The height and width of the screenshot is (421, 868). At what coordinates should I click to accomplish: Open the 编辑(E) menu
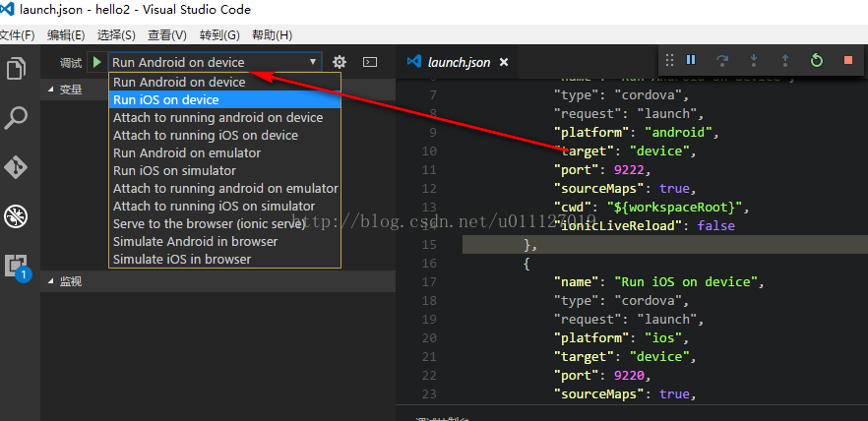coord(66,35)
